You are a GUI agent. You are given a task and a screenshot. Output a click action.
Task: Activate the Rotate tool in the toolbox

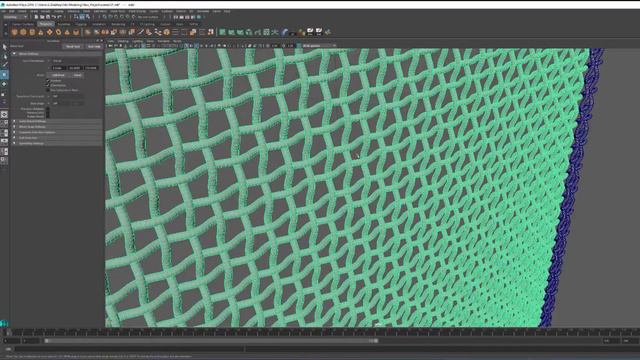click(x=4, y=84)
